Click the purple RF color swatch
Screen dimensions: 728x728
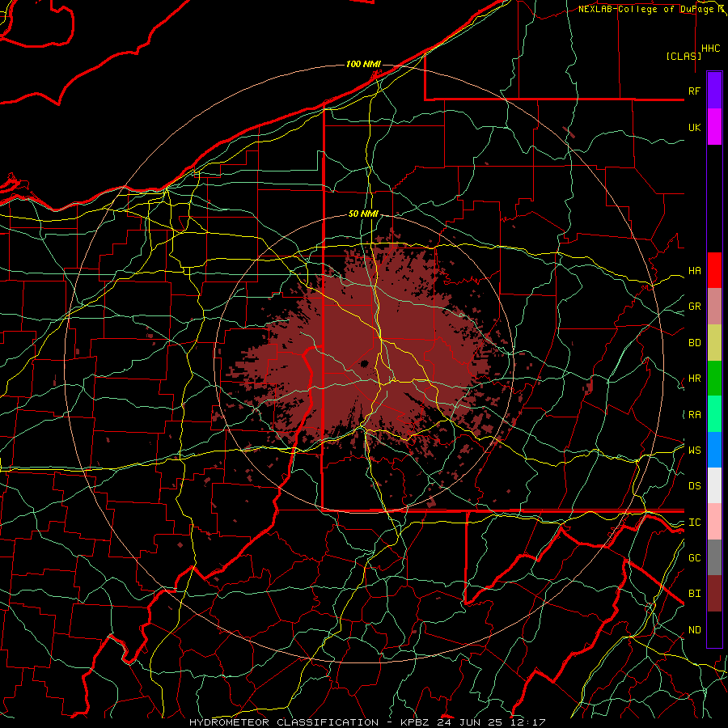click(x=714, y=91)
